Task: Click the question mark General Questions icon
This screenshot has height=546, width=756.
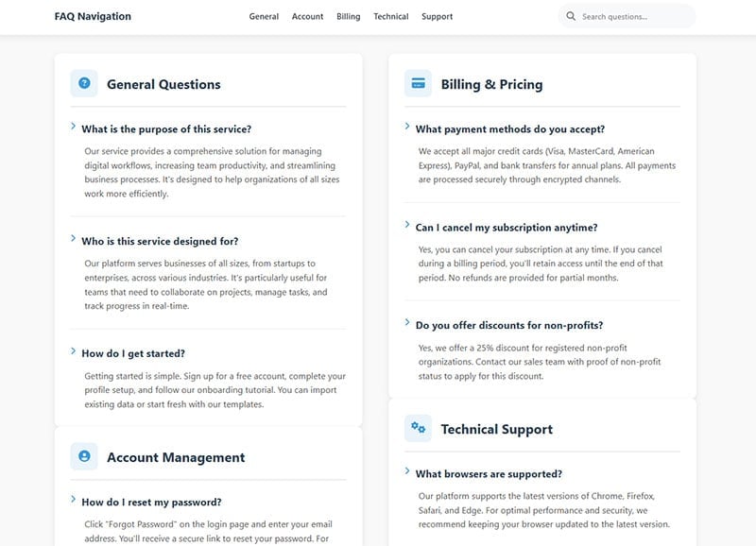Action: coord(84,84)
